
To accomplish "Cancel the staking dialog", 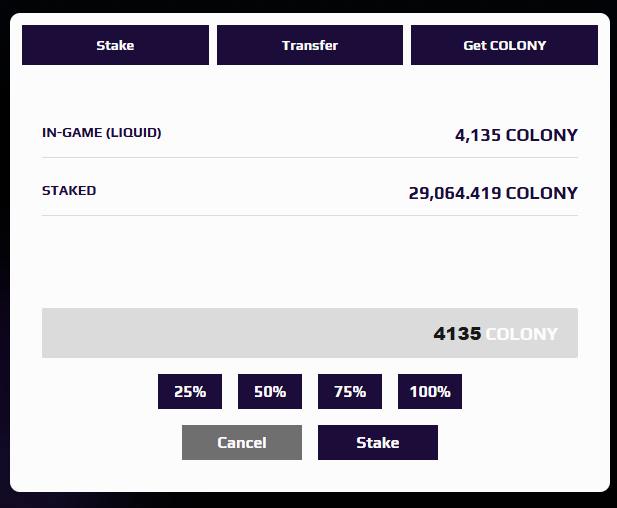I will pyautogui.click(x=242, y=442).
